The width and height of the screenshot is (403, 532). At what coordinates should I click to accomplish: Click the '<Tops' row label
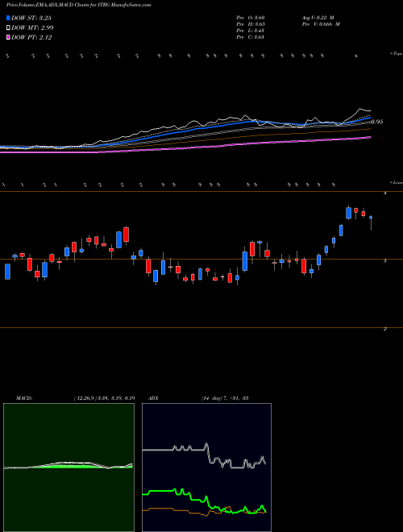click(x=396, y=54)
